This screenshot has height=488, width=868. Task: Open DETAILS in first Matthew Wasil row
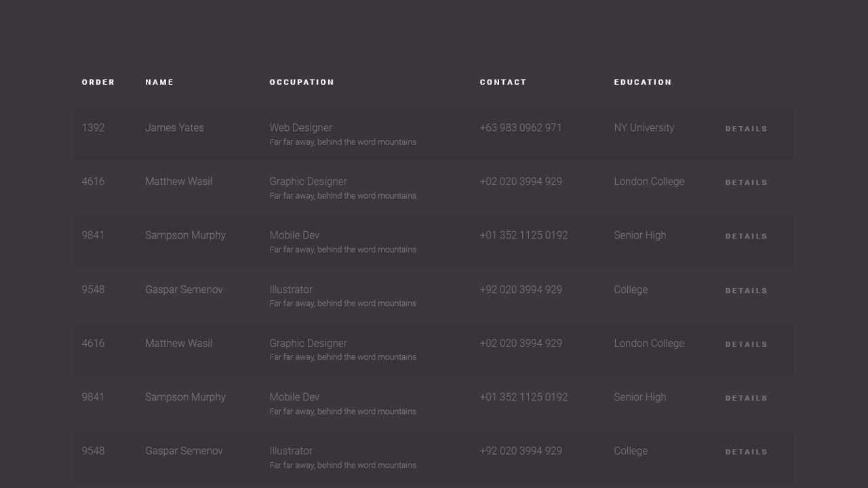(x=746, y=182)
